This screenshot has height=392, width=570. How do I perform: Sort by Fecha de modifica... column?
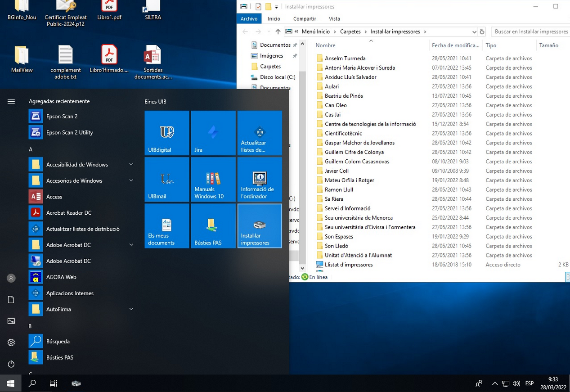pyautogui.click(x=456, y=45)
